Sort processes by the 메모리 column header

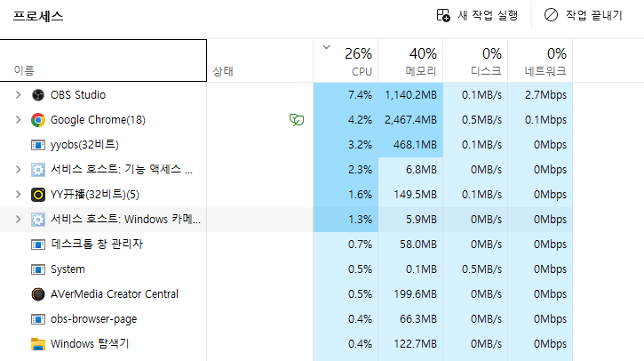(410, 60)
